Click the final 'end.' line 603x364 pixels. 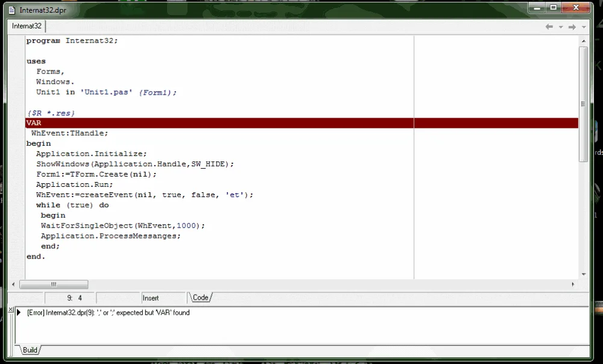pos(36,256)
